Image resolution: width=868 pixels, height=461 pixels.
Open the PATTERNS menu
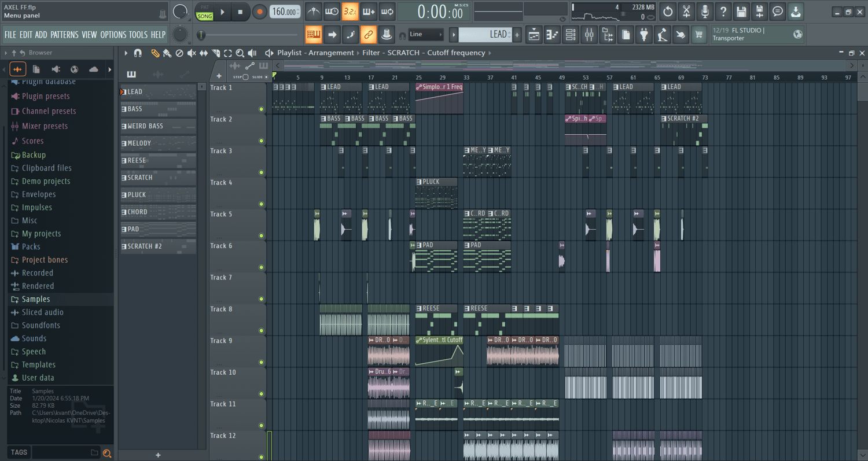[x=64, y=35]
